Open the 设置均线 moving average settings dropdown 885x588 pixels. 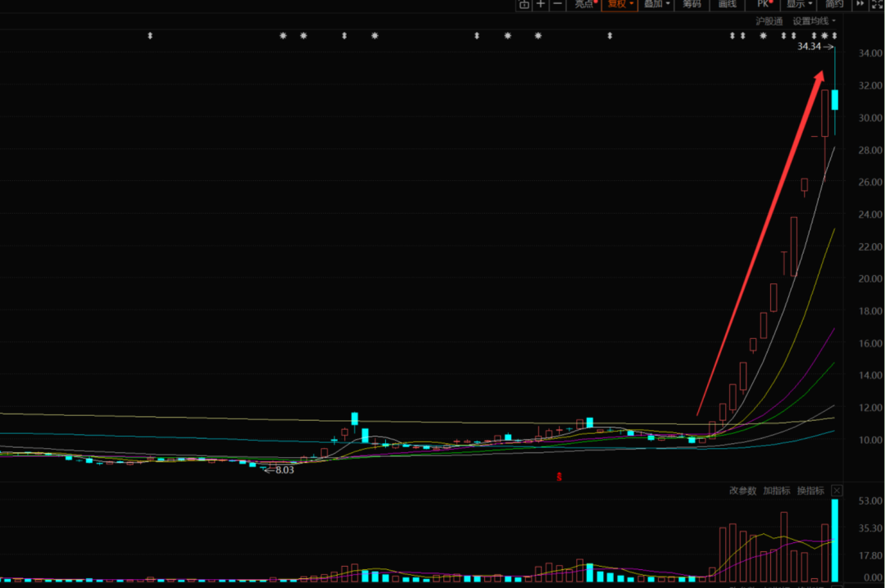814,21
